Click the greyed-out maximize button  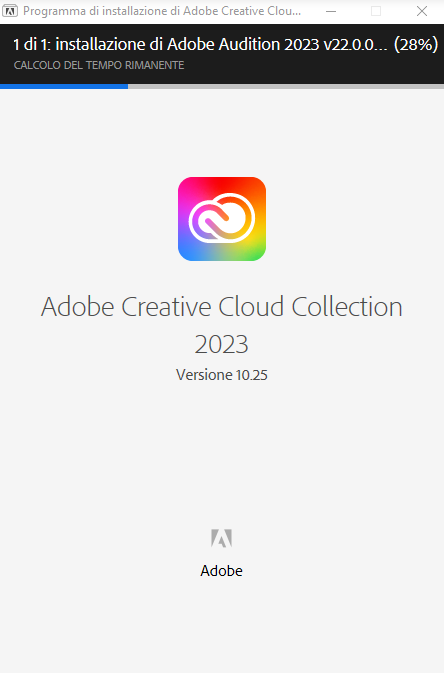tap(376, 11)
